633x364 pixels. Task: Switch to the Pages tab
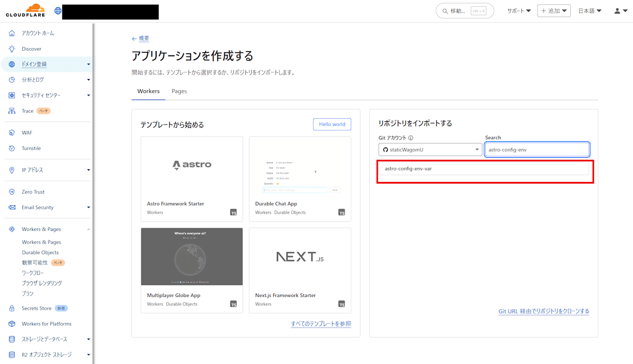(x=179, y=91)
